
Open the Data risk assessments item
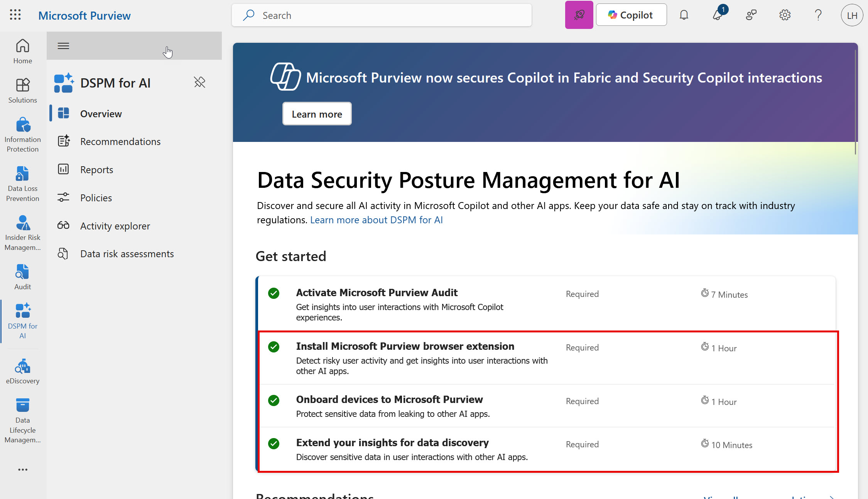(134, 254)
